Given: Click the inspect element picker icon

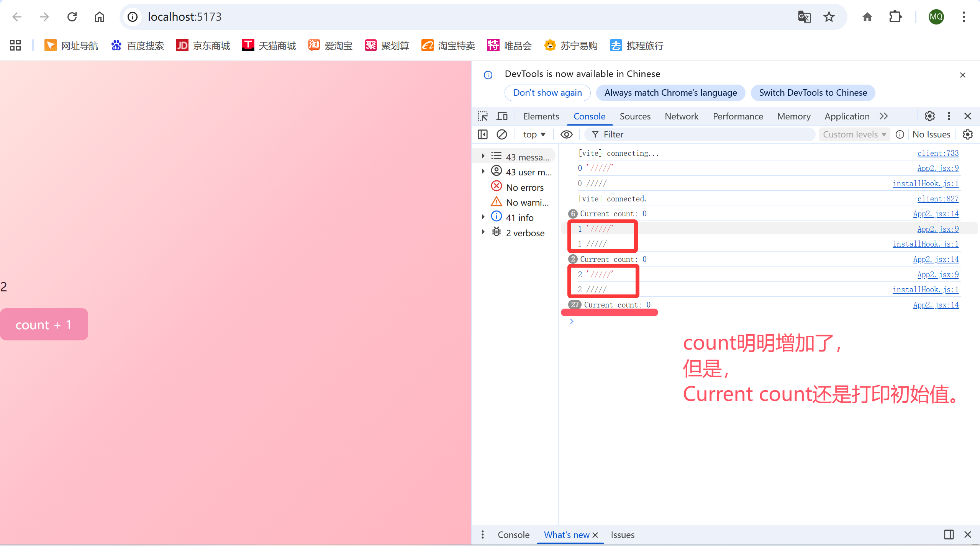Looking at the screenshot, I should 483,116.
